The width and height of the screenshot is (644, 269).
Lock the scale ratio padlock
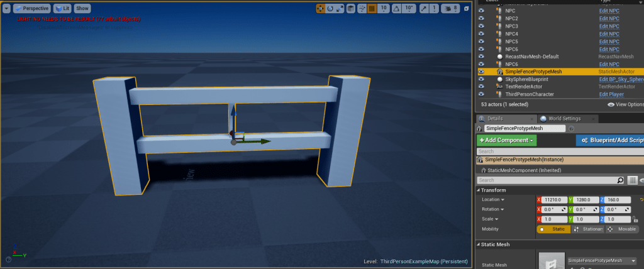[636, 219]
